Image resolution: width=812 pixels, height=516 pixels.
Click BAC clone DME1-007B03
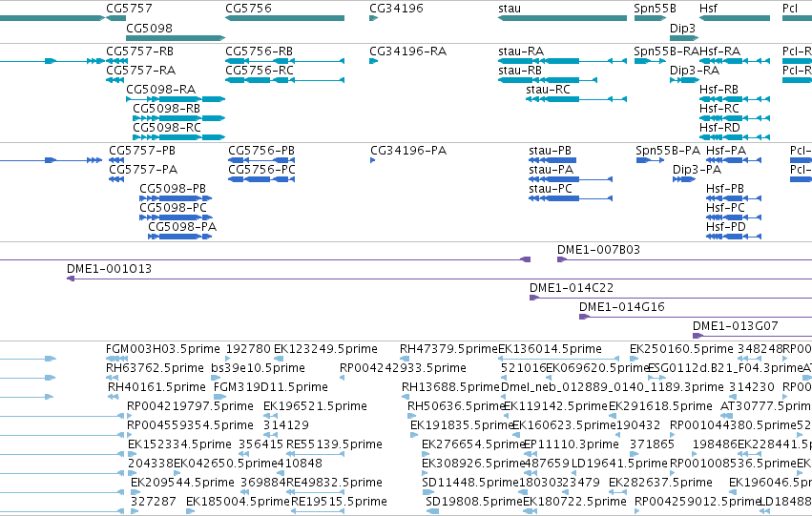(x=598, y=250)
